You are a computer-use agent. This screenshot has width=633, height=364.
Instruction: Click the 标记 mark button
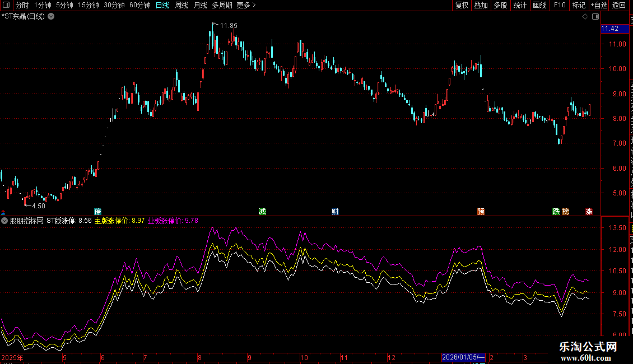[x=579, y=5]
